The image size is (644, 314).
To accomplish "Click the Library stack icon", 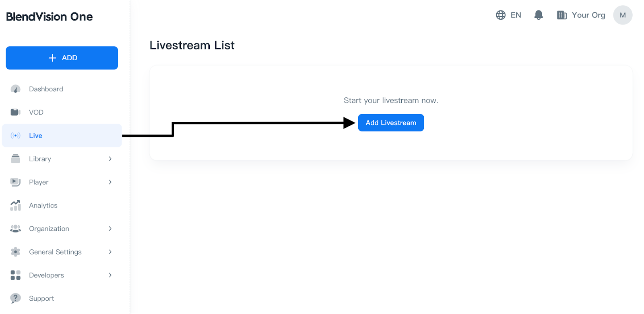I will point(15,159).
